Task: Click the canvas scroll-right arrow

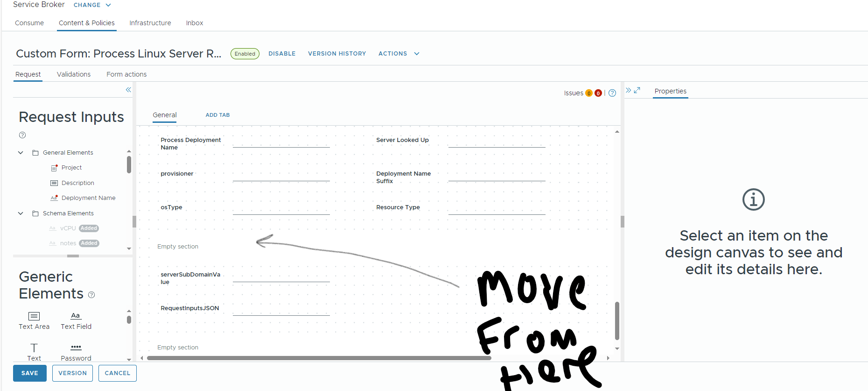Action: tap(608, 358)
